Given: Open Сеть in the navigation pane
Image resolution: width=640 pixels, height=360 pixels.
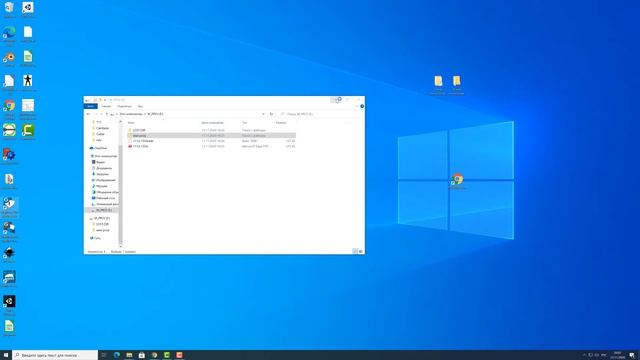Looking at the screenshot, I should click(x=96, y=238).
